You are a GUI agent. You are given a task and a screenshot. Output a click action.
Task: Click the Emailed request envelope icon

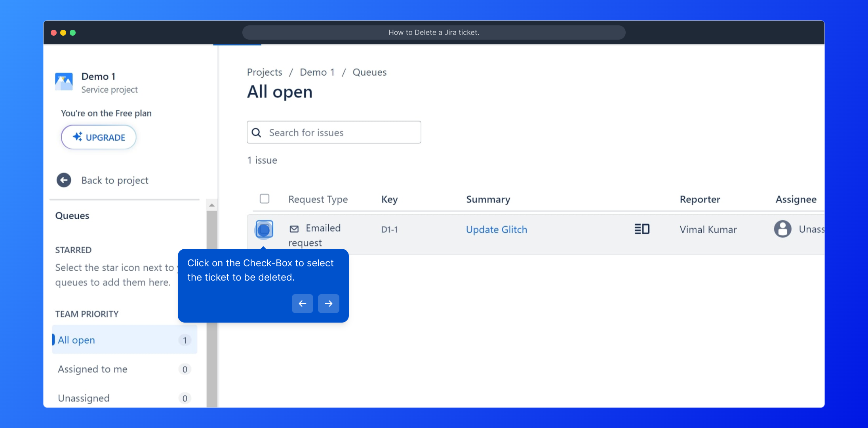(294, 229)
